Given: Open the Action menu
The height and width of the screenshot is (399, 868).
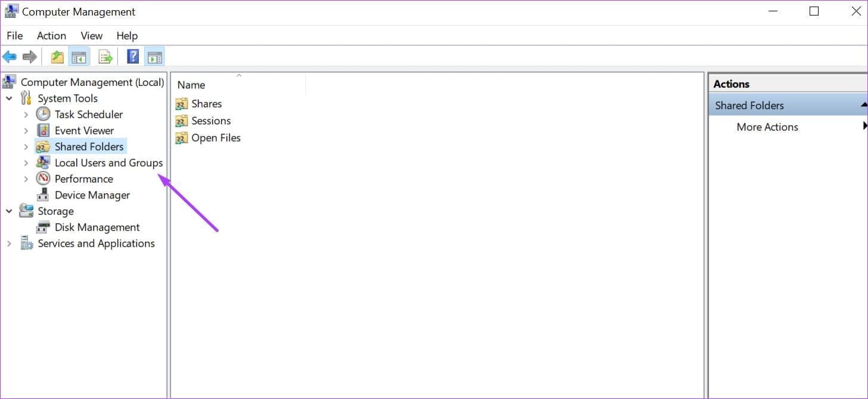Looking at the screenshot, I should coord(51,36).
